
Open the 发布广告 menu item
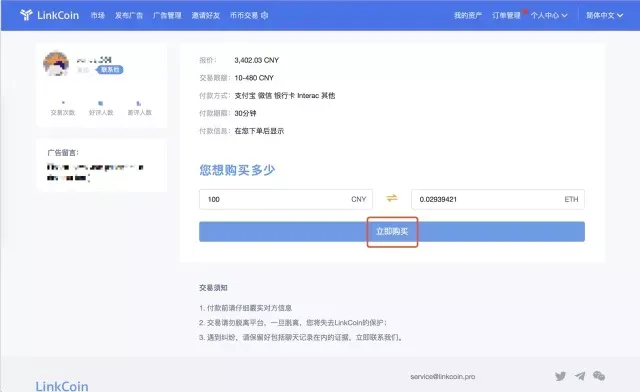129,16
